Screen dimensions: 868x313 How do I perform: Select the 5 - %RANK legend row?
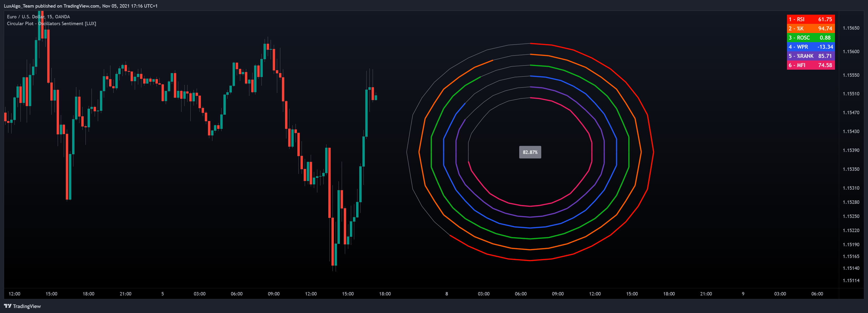810,56
